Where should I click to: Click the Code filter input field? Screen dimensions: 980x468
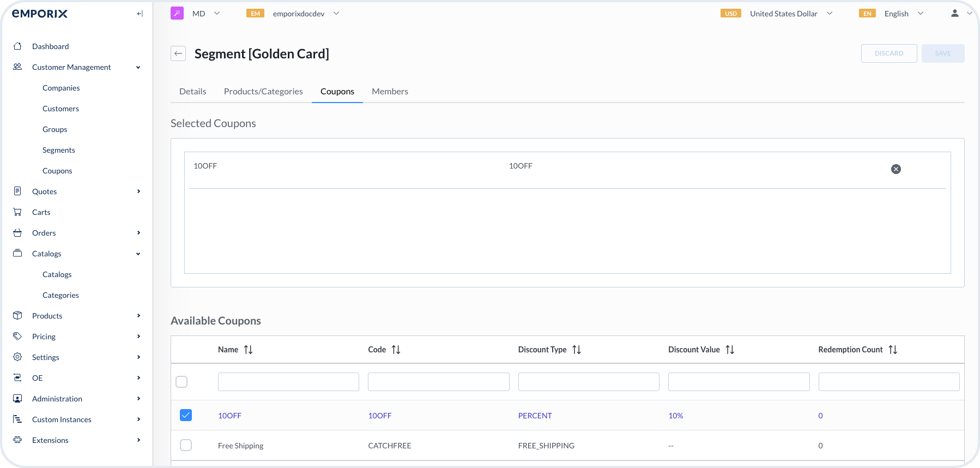point(438,382)
